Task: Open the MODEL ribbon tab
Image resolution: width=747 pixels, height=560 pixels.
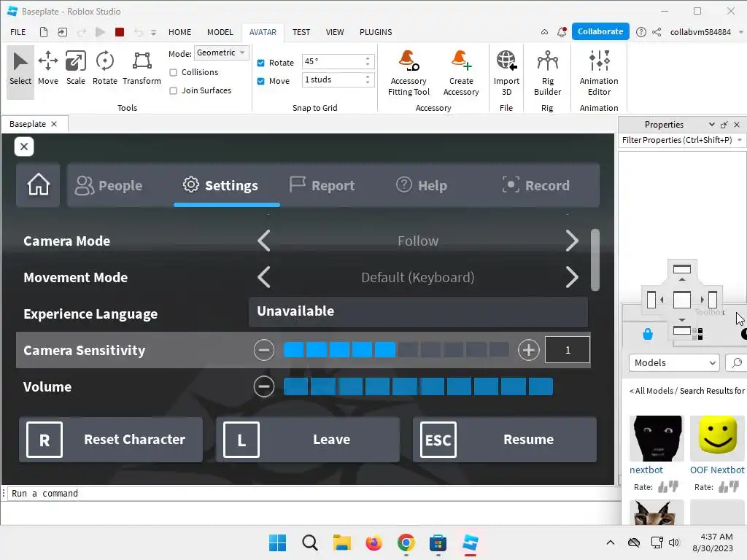Action: [x=220, y=32]
